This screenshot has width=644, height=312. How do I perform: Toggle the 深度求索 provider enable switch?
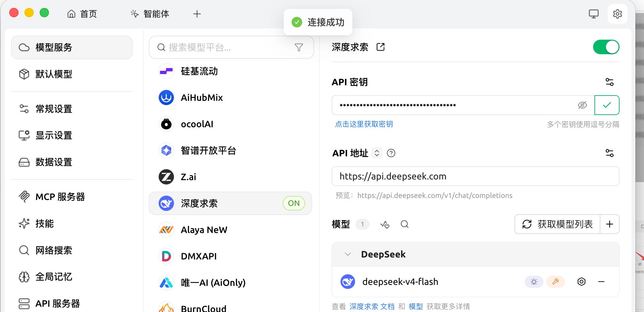(606, 47)
